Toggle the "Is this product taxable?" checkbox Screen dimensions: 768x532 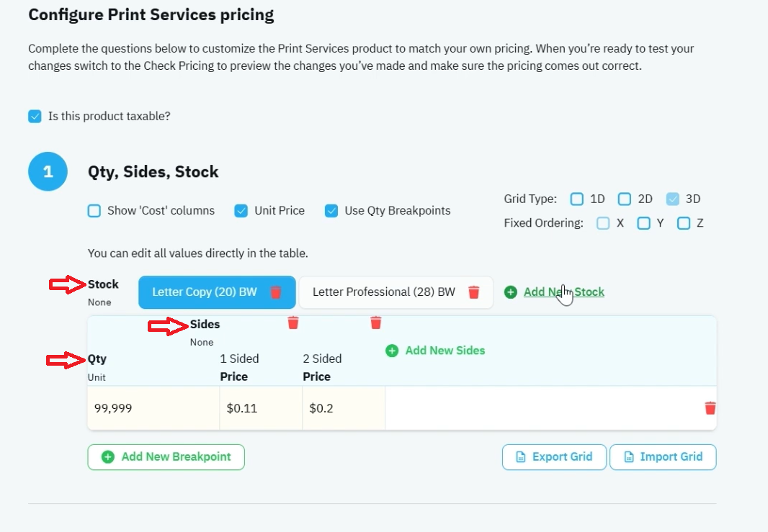35,117
